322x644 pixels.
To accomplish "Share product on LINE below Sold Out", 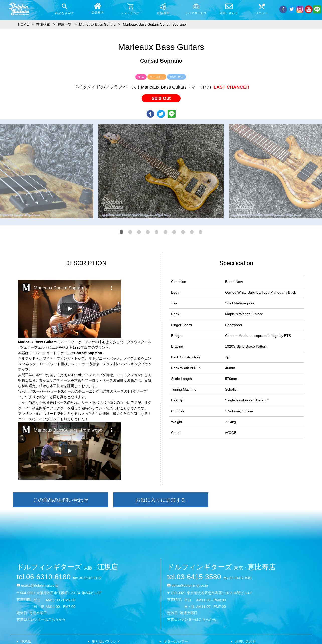I will pos(172,114).
